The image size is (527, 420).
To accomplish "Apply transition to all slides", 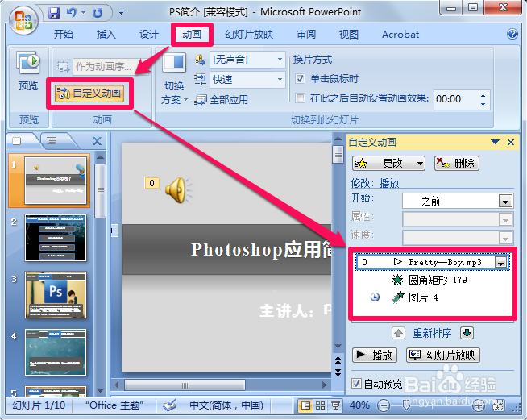I will (221, 99).
